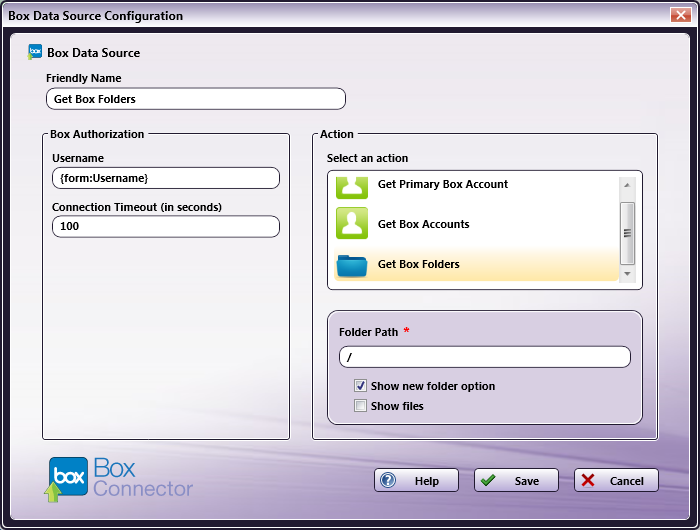Click the action list scroll down arrow
Image resolution: width=700 pixels, height=530 pixels.
coord(627,274)
